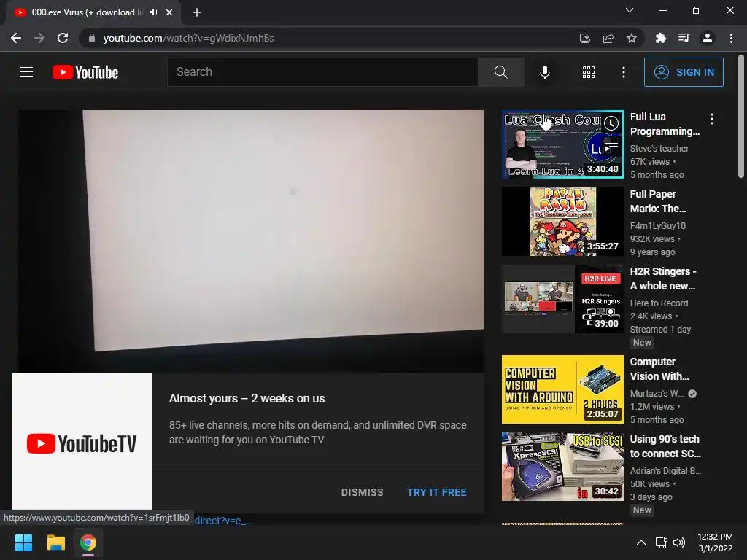Viewport: 747px width, 560px height.
Task: Click the description link below the promo
Action: click(223, 521)
